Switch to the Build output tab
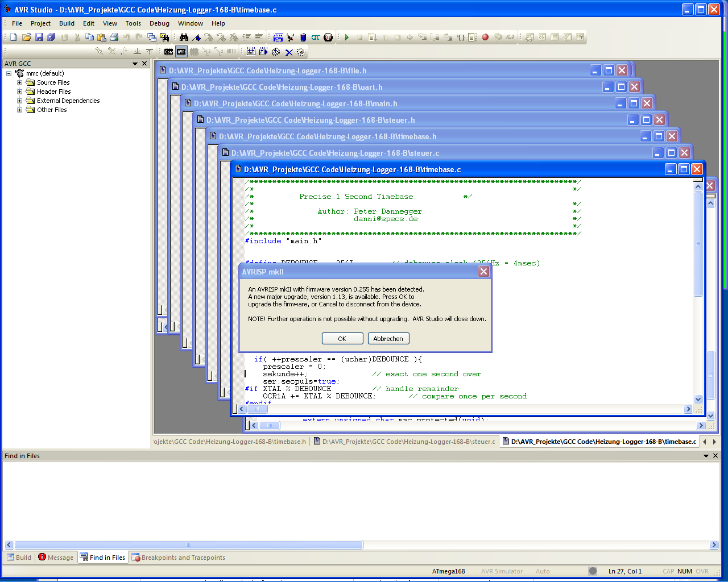The image size is (728, 582). (19, 558)
